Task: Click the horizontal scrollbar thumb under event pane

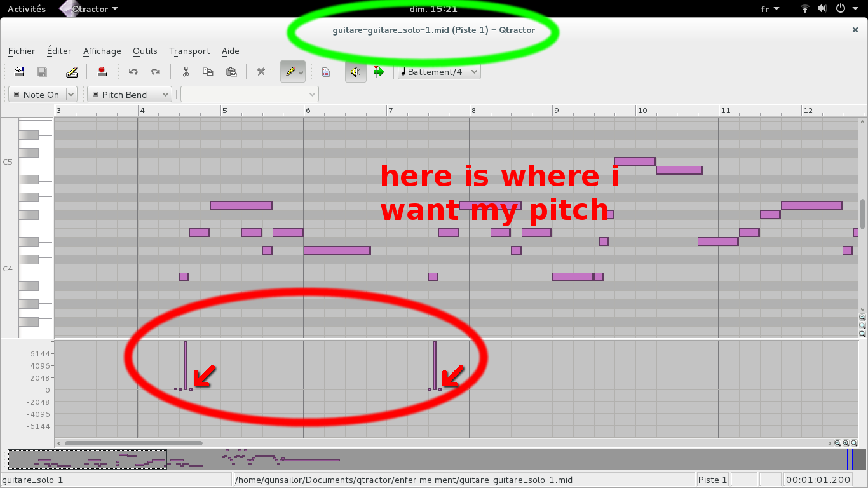Action: [133, 443]
